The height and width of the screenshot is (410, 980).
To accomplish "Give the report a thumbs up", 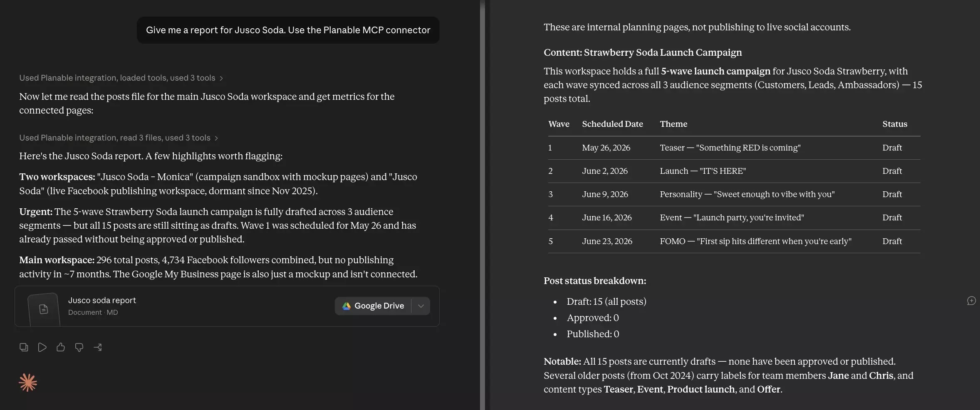I will point(61,347).
